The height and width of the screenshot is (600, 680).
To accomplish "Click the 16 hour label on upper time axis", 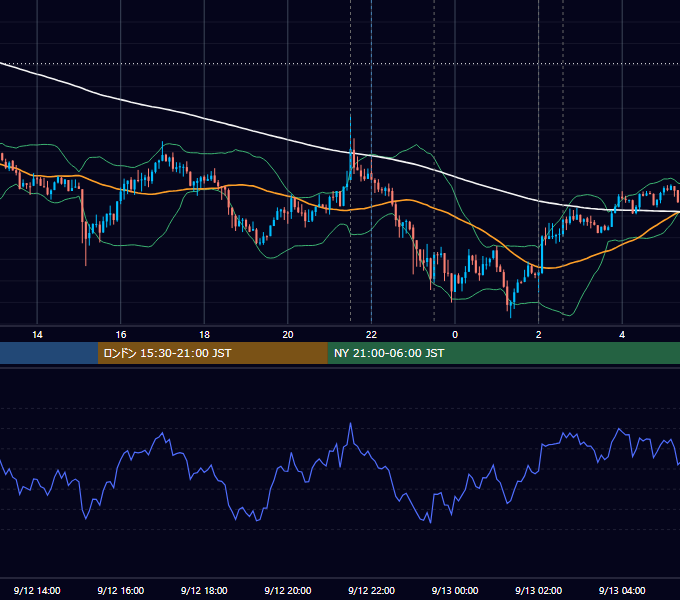I will [x=121, y=335].
